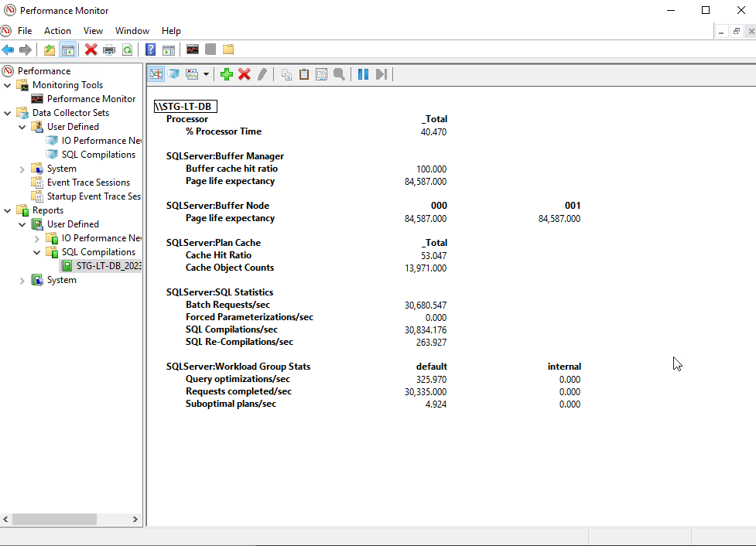Click the Copy Properties icon

(286, 74)
